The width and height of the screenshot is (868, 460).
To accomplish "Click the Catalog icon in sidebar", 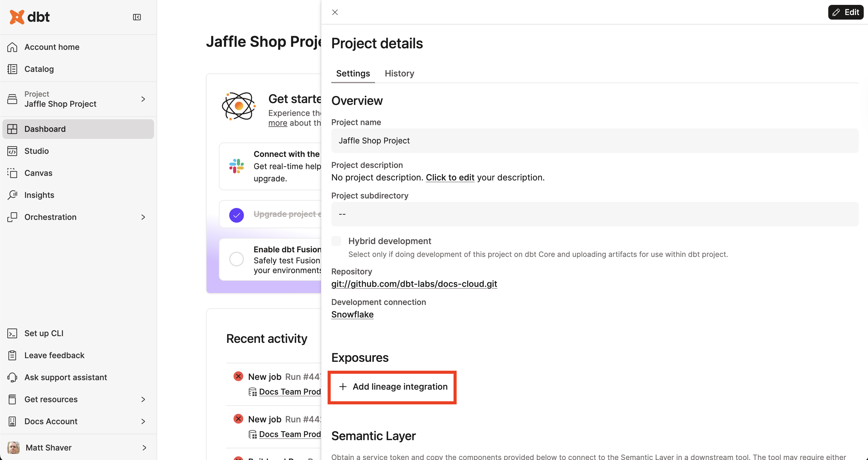I will (x=13, y=69).
